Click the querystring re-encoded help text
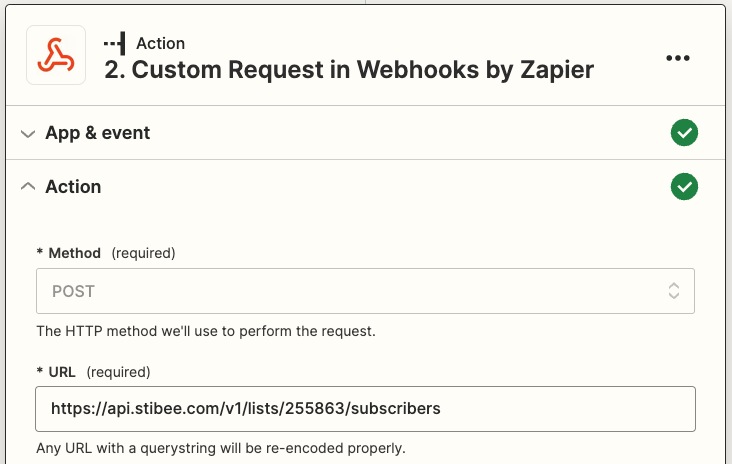This screenshot has width=732, height=464. [x=221, y=448]
